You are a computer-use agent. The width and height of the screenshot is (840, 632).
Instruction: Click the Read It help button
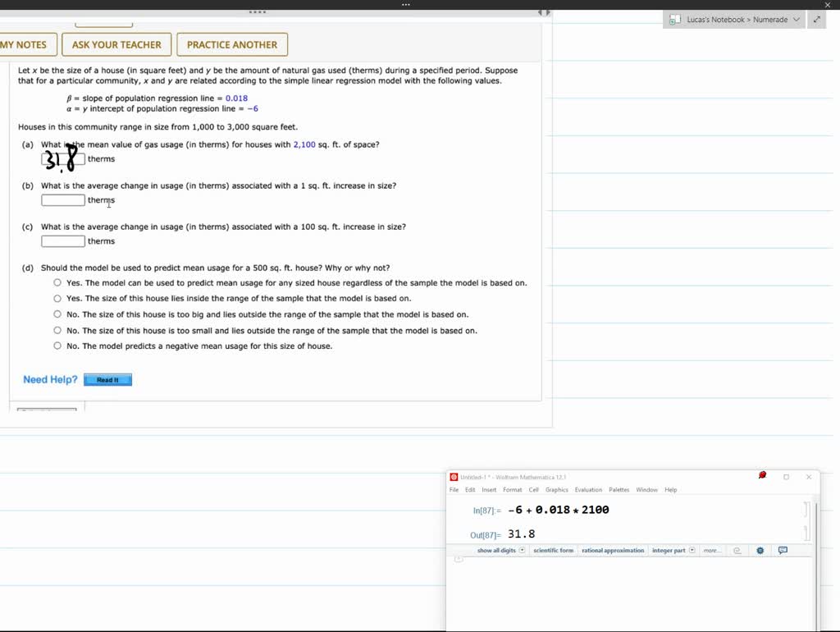point(107,380)
